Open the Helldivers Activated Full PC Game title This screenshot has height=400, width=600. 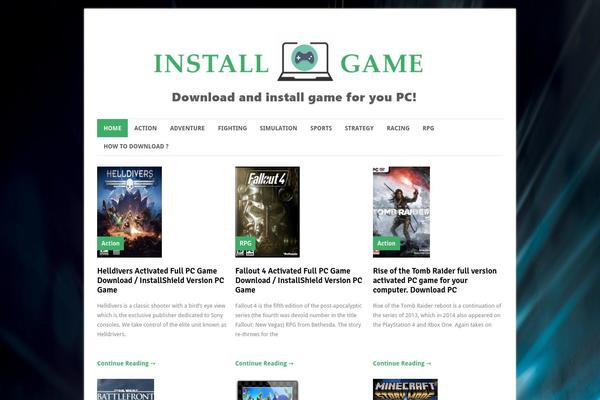[161, 280]
